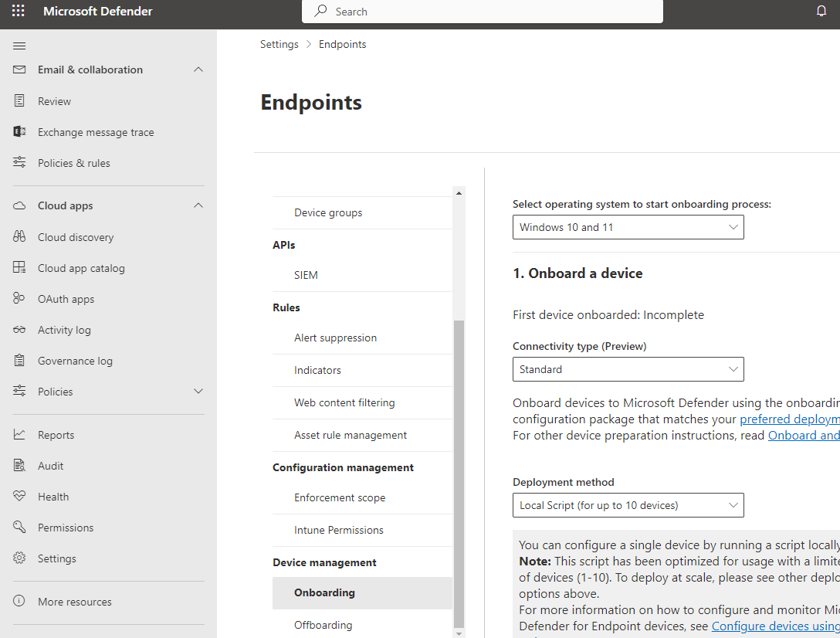Click the Email & collaboration envelope icon
This screenshot has width=840, height=638.
click(19, 70)
